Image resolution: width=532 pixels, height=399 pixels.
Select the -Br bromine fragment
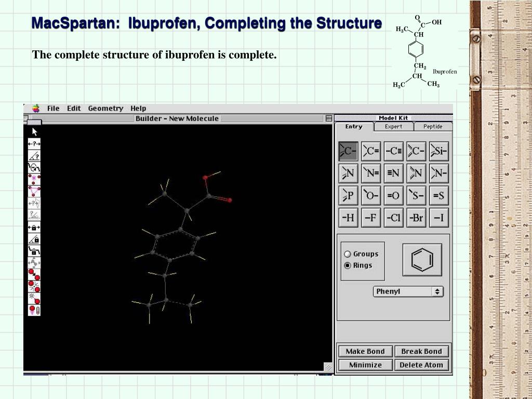coord(416,218)
